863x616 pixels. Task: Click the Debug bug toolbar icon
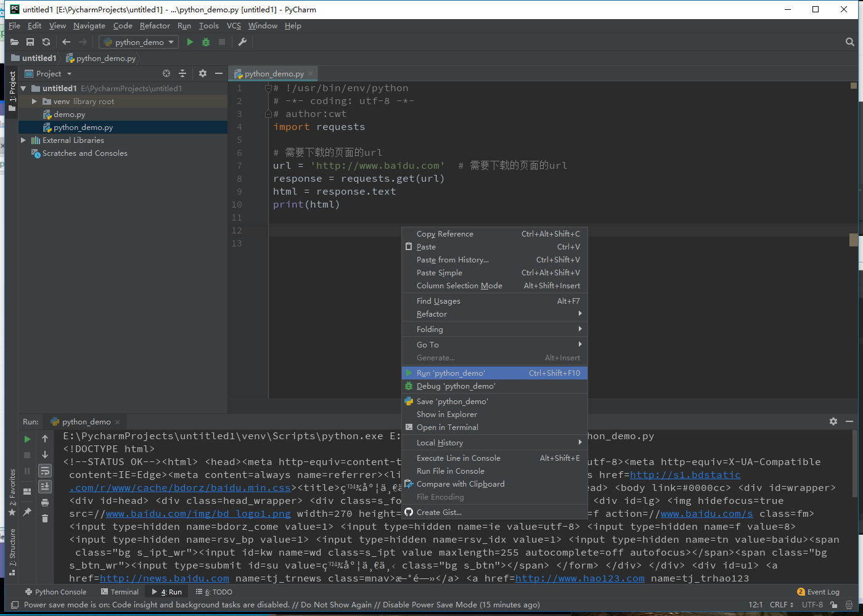click(x=206, y=42)
